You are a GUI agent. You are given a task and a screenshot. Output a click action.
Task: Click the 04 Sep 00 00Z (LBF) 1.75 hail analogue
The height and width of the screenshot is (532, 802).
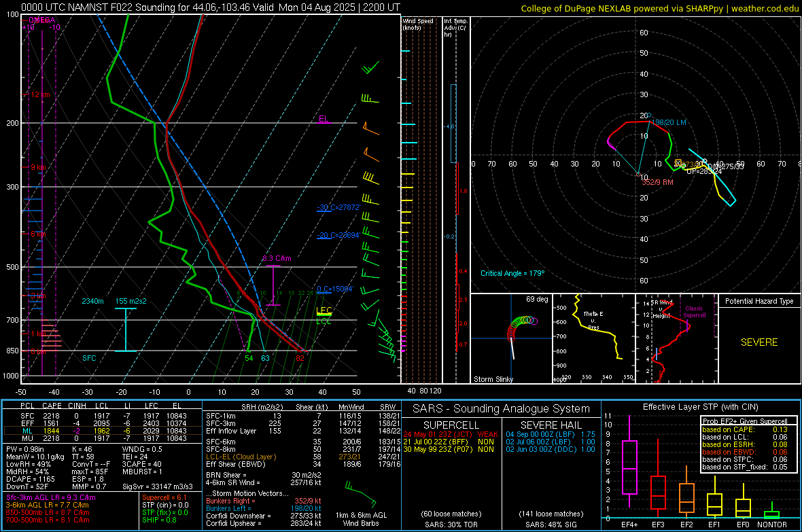[551, 434]
